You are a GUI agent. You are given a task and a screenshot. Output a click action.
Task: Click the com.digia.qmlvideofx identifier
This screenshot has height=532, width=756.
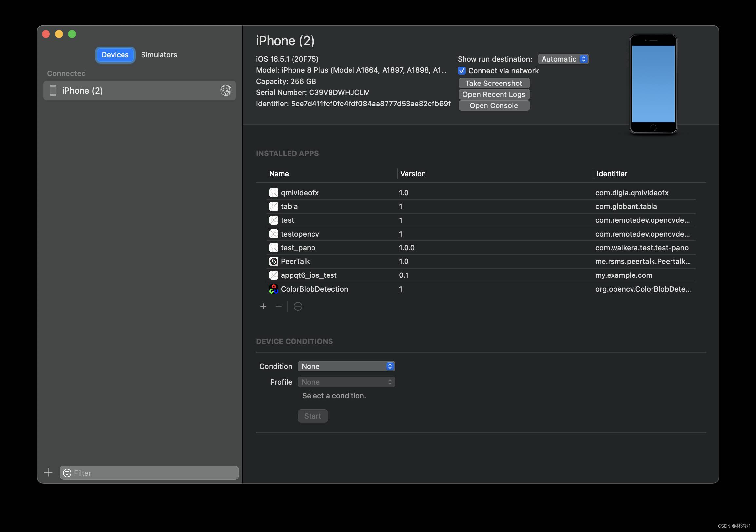click(x=632, y=193)
